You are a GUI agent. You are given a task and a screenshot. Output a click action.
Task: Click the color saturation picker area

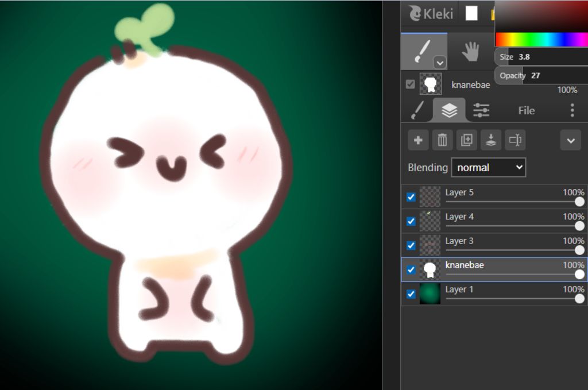point(541,16)
